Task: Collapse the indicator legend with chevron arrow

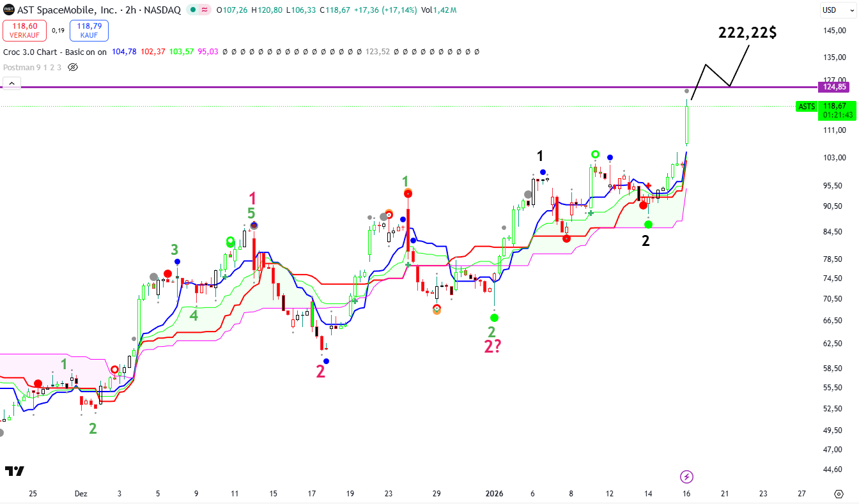Action: pyautogui.click(x=12, y=83)
